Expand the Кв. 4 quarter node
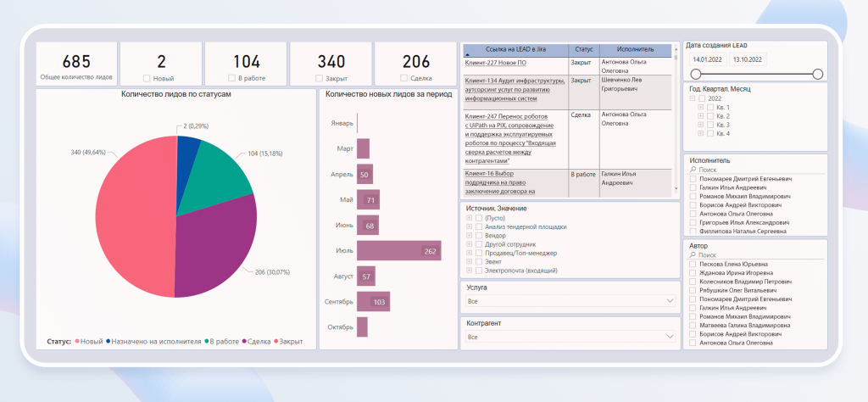Image resolution: width=868 pixels, height=402 pixels. (x=701, y=133)
